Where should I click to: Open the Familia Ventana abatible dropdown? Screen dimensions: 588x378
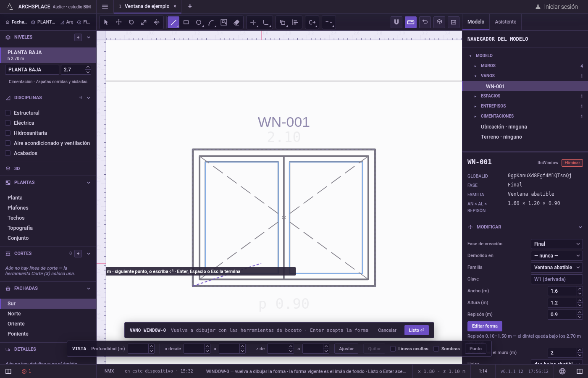point(557,268)
